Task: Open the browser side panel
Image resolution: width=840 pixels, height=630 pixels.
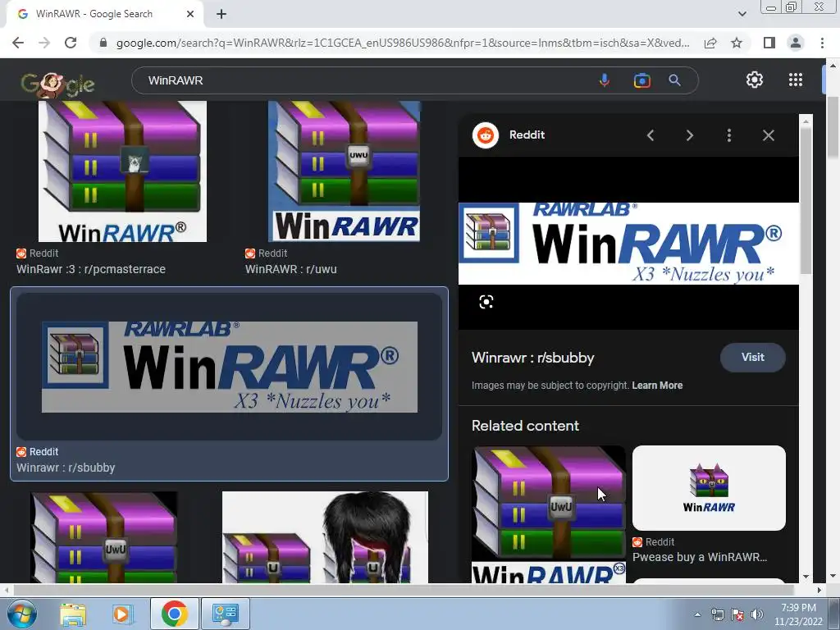Action: (x=769, y=43)
